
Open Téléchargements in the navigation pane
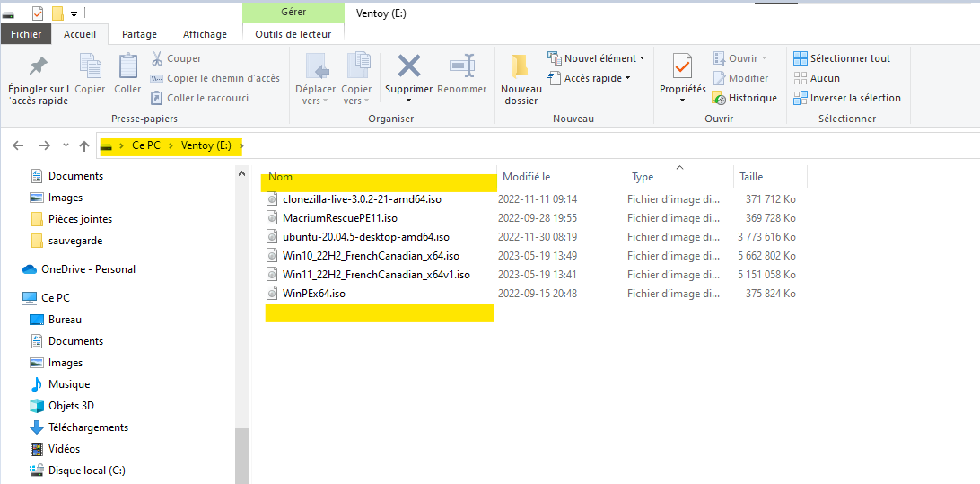point(88,427)
